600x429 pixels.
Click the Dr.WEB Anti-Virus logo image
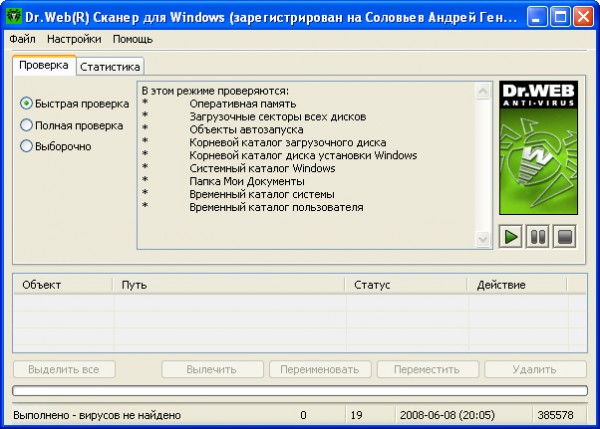tap(538, 148)
